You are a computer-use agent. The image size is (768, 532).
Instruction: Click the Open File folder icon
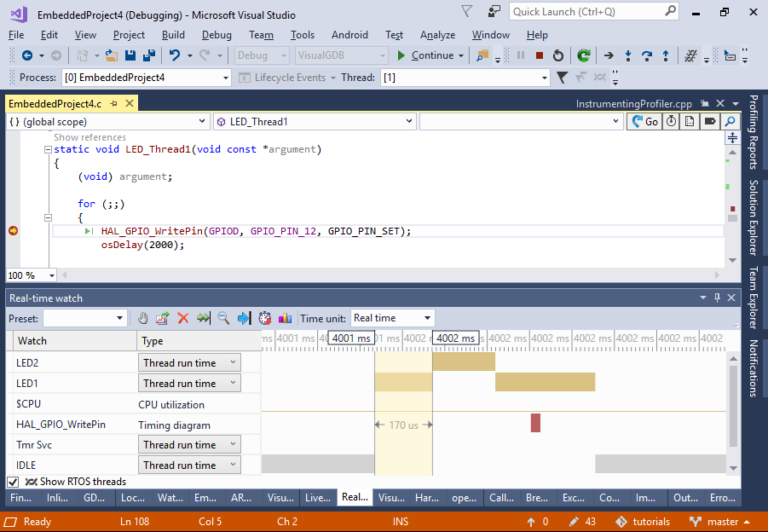[112, 56]
